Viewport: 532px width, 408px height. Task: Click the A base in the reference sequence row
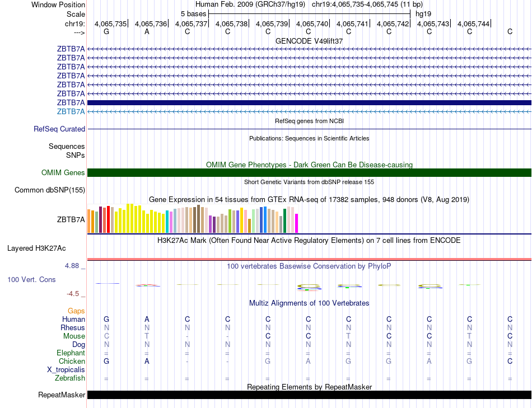(147, 31)
